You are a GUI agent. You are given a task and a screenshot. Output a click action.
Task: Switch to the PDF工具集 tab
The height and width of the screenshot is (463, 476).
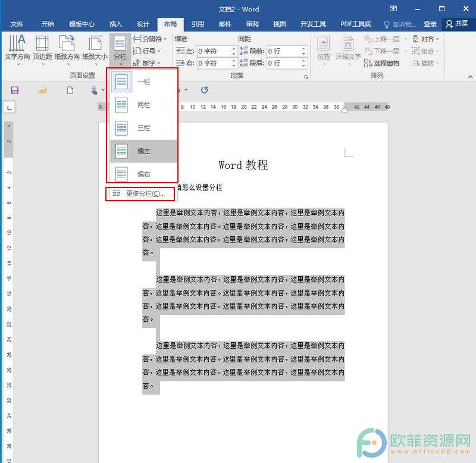click(x=355, y=24)
